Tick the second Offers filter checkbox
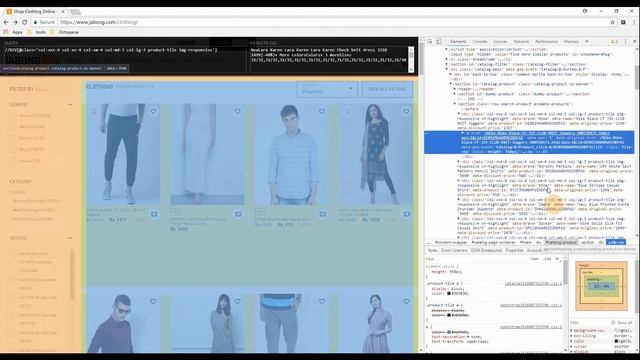The width and height of the screenshot is (640, 360). tap(13, 280)
